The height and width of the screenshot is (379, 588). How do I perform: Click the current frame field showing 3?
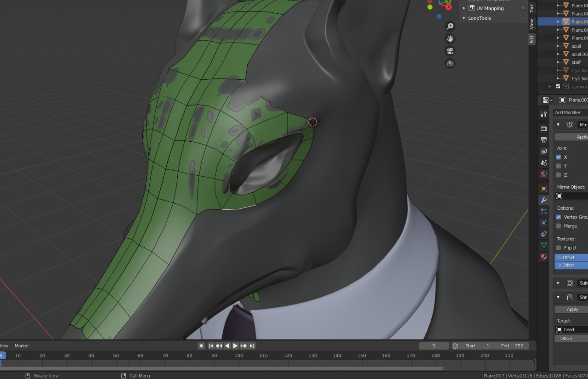[x=434, y=346]
